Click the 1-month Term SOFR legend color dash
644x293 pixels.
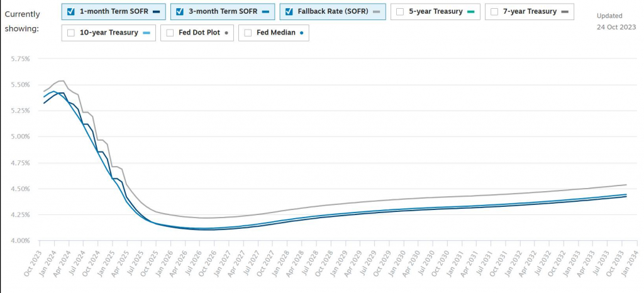[155, 11]
